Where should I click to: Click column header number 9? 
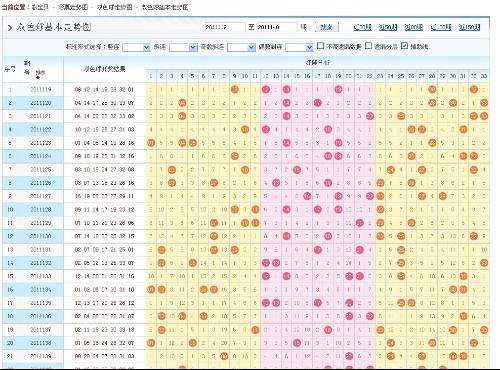(235, 76)
